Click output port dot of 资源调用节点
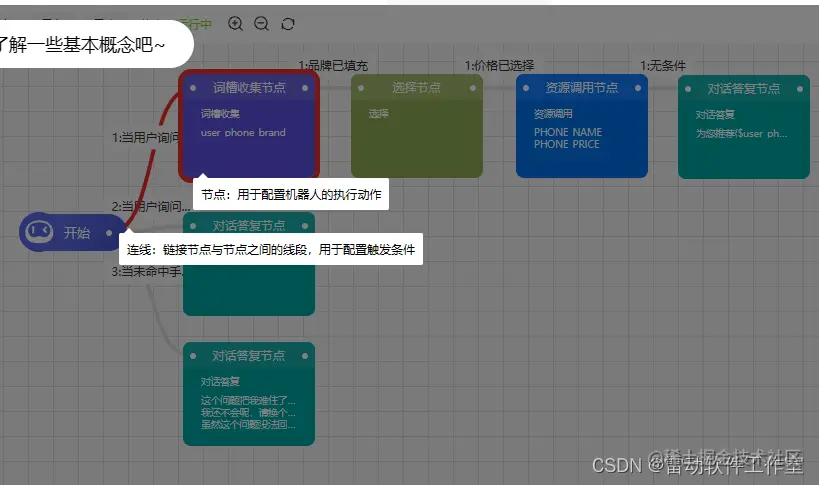Screen dimensions: 819x485 (x=638, y=88)
